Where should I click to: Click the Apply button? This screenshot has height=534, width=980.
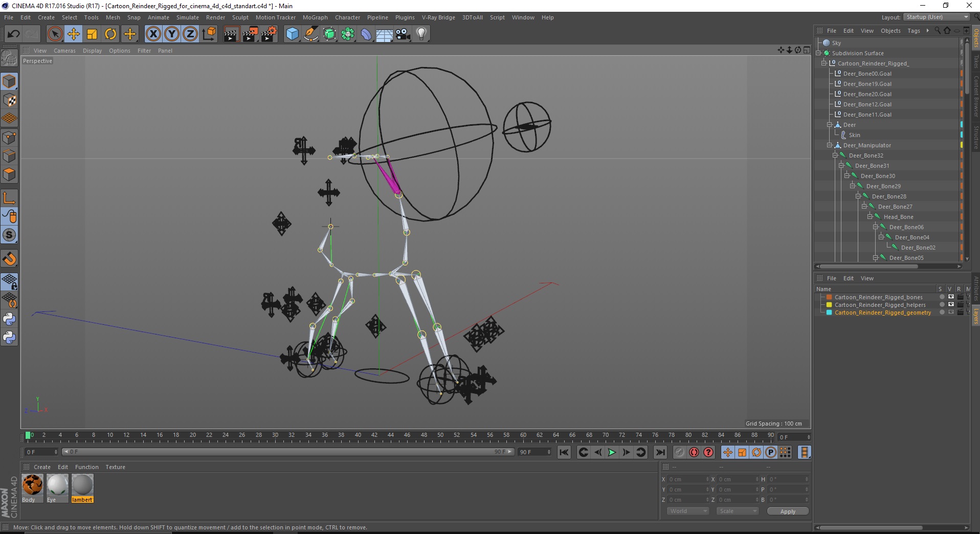pos(788,511)
